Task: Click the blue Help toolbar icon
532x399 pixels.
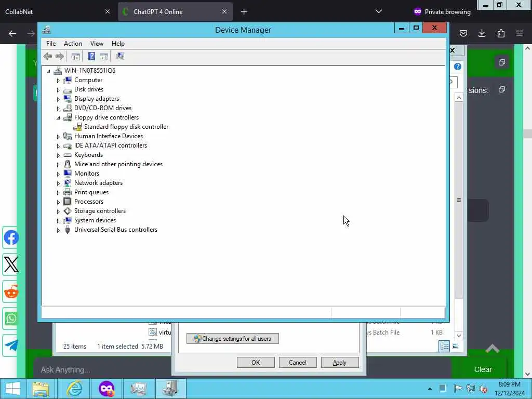Action: [x=91, y=56]
